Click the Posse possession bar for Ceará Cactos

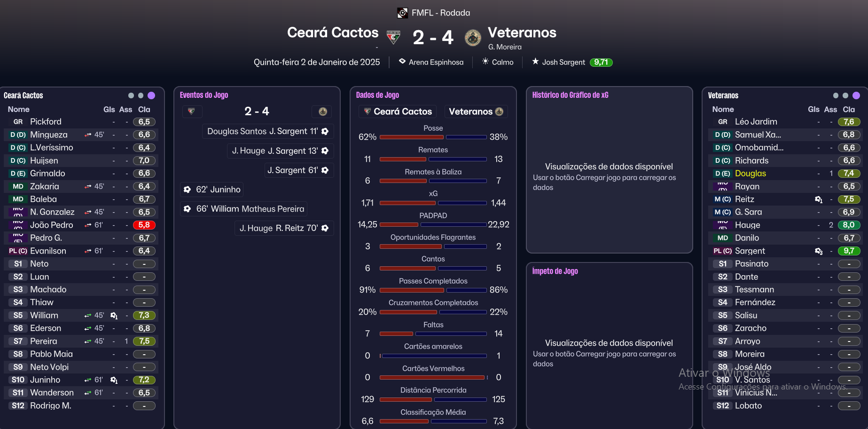(x=411, y=137)
